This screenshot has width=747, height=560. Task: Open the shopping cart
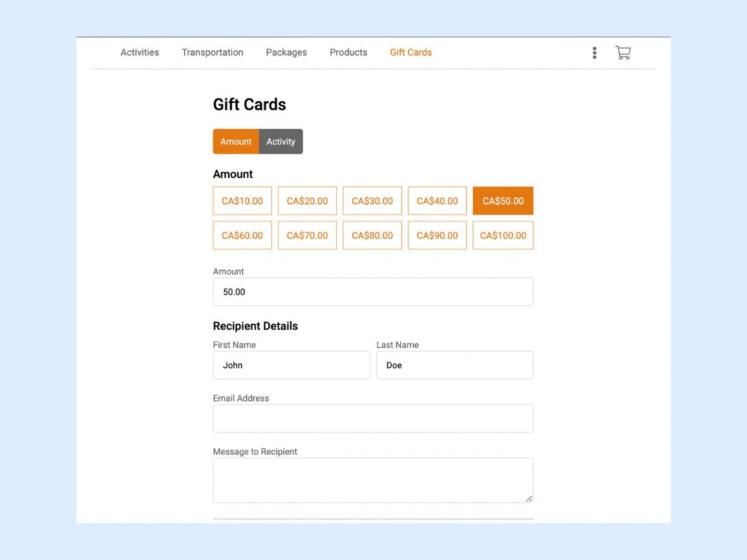(622, 53)
